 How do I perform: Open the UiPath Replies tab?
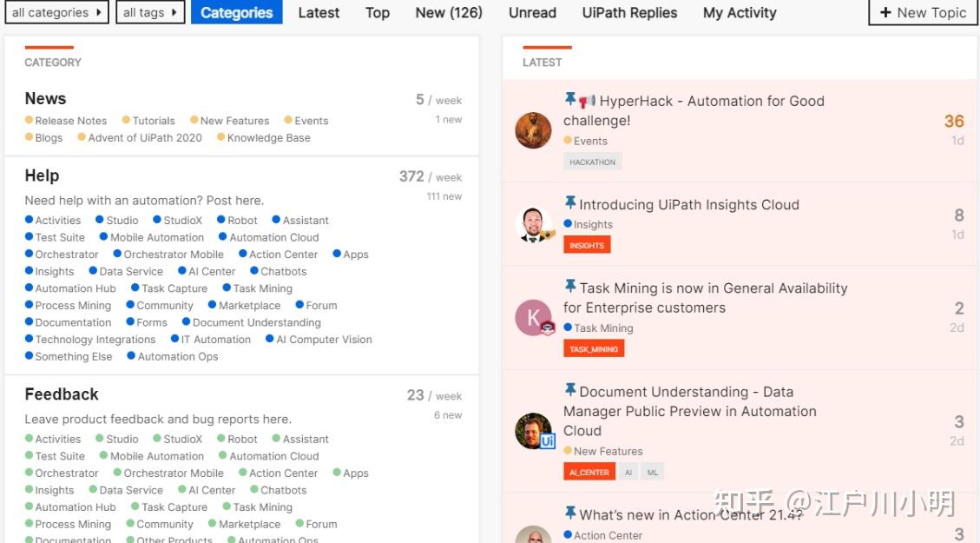[x=629, y=12]
